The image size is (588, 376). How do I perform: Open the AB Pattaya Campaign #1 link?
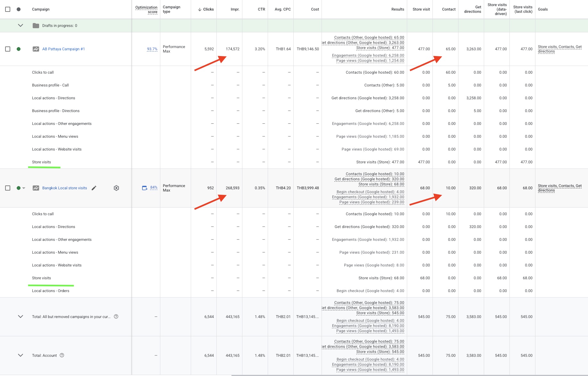pos(63,49)
